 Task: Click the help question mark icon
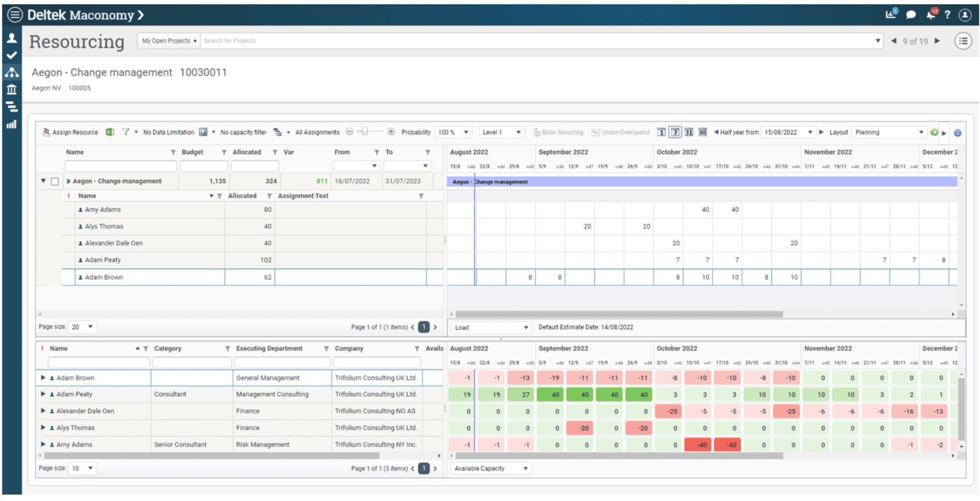coord(948,14)
